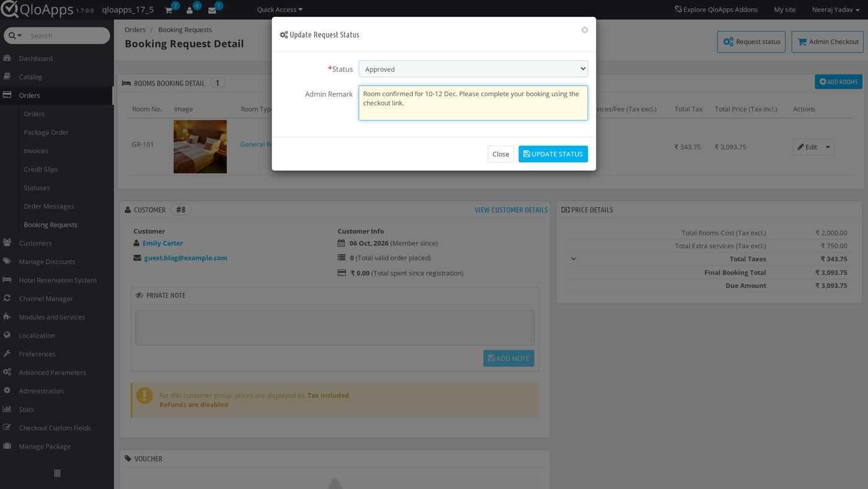Click the Dashboard sidebar icon
The image size is (868, 489).
7,58
